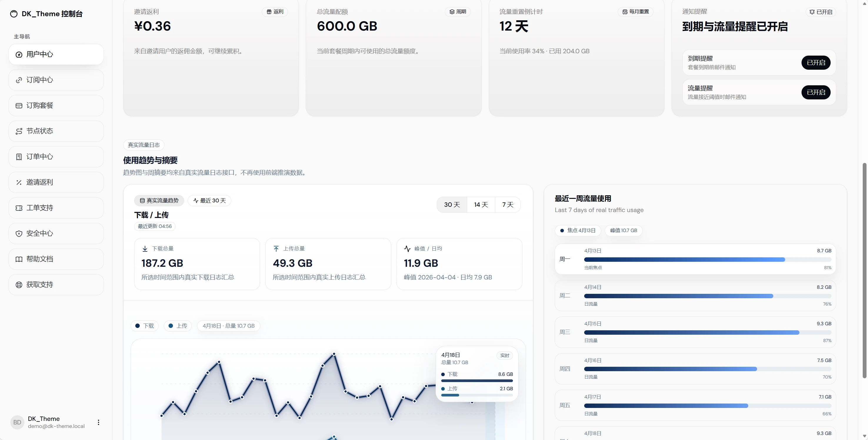
Task: Switch the trend range to 14 天
Action: [481, 205]
